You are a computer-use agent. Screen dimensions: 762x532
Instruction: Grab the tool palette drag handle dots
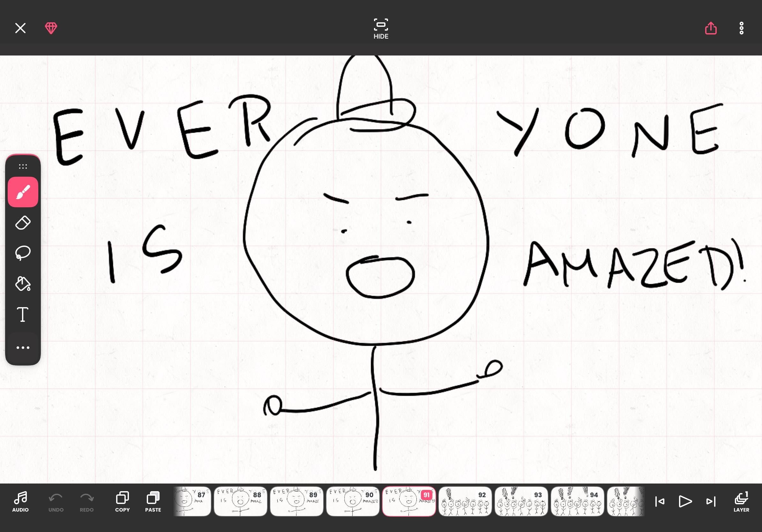coord(23,166)
